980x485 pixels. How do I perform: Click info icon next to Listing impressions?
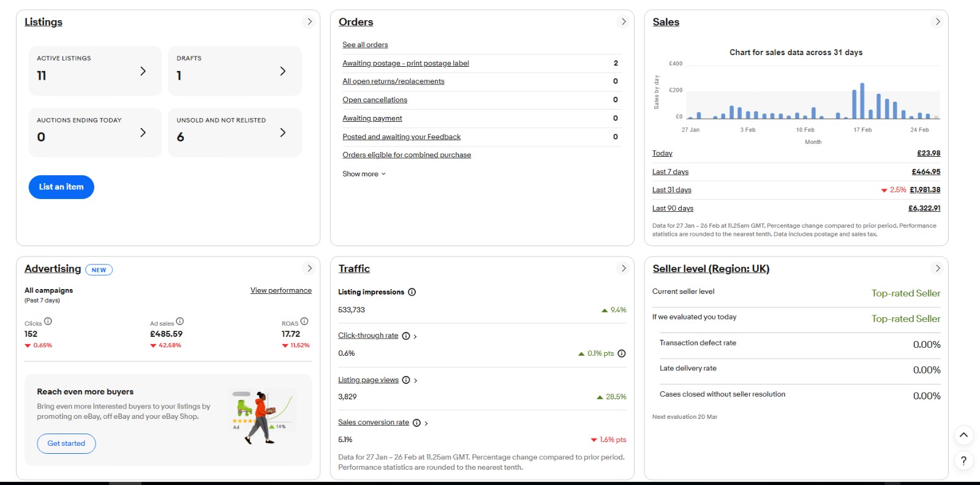pos(412,292)
